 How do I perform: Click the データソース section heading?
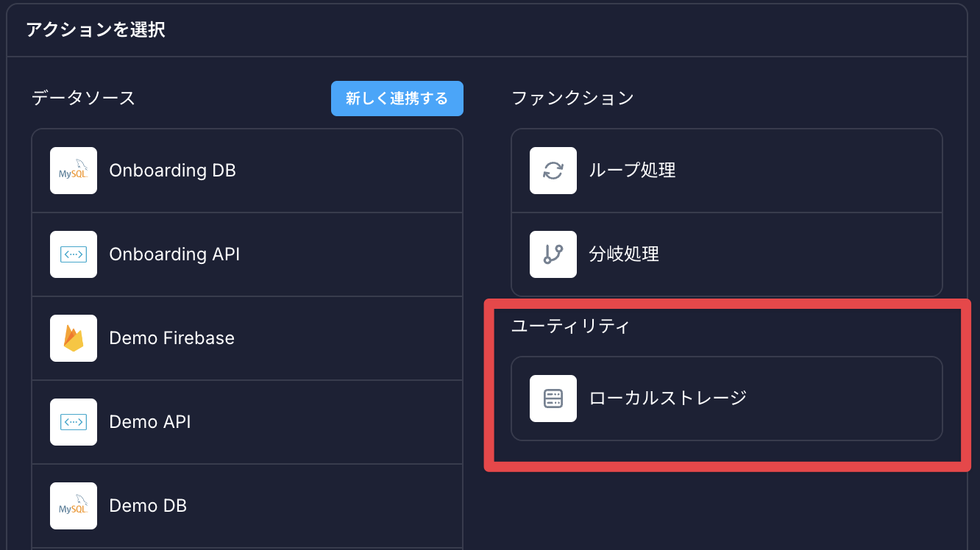pos(84,99)
